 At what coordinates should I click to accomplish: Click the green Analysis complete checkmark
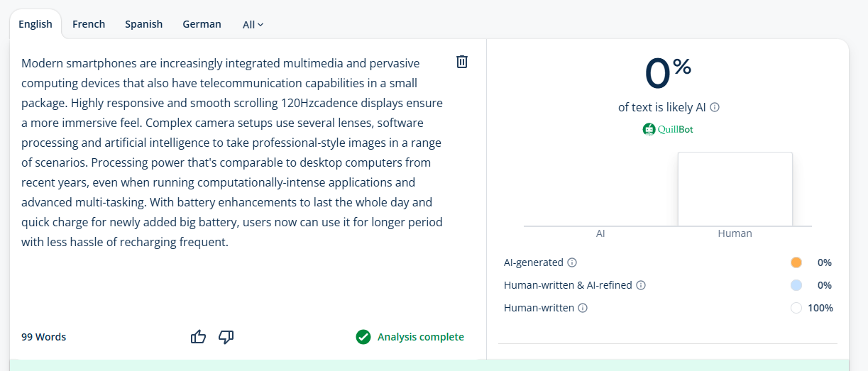[363, 337]
